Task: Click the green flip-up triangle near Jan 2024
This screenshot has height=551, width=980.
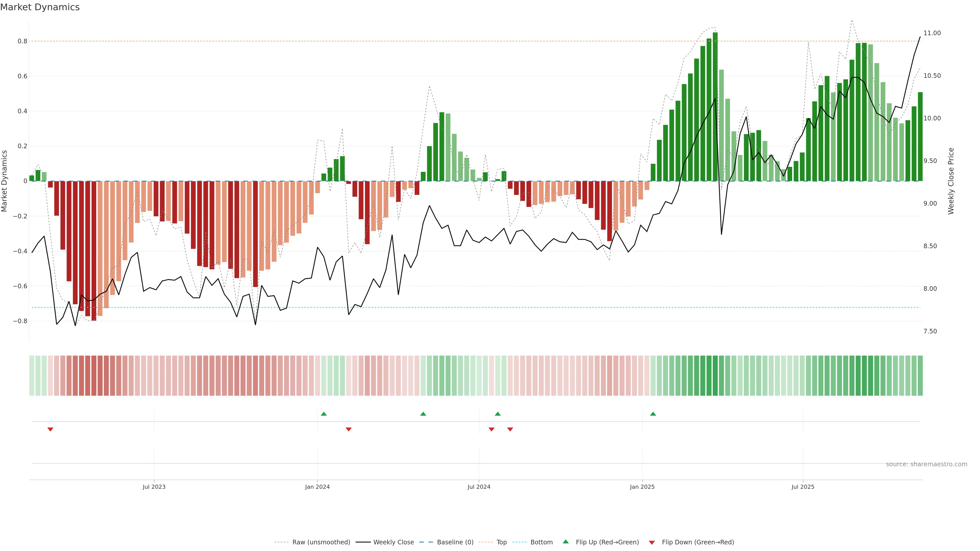Action: 324,414
